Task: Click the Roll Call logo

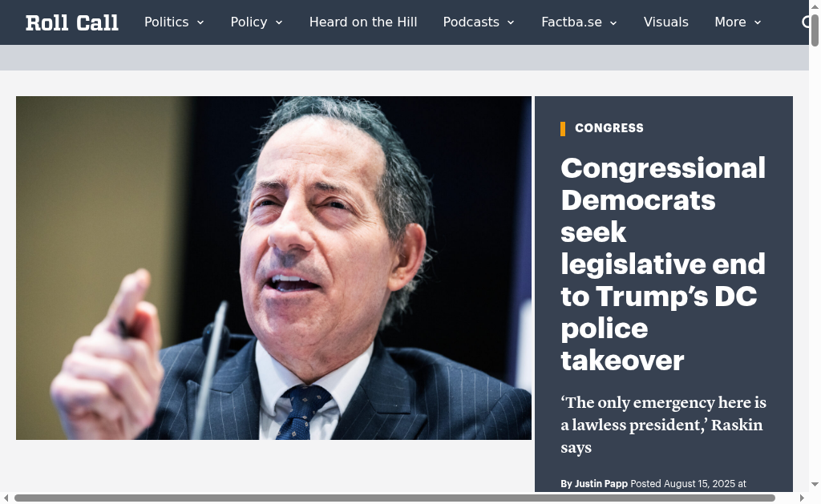Action: point(71,22)
